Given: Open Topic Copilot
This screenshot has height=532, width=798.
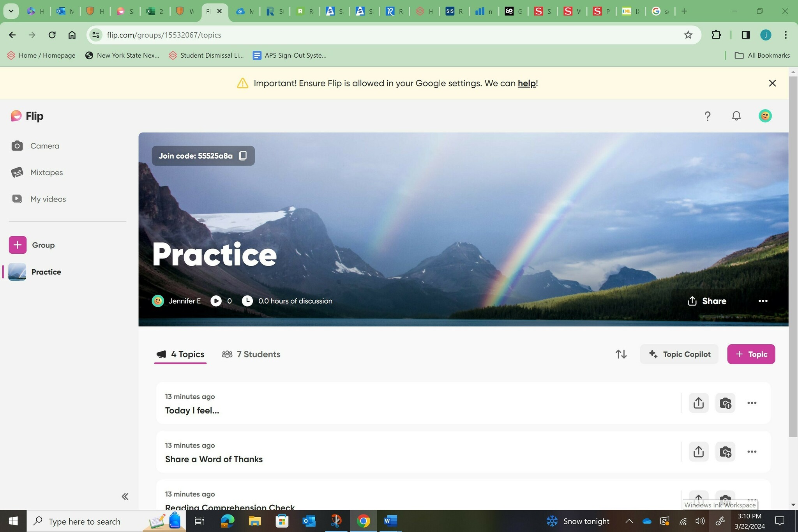Looking at the screenshot, I should click(x=679, y=354).
